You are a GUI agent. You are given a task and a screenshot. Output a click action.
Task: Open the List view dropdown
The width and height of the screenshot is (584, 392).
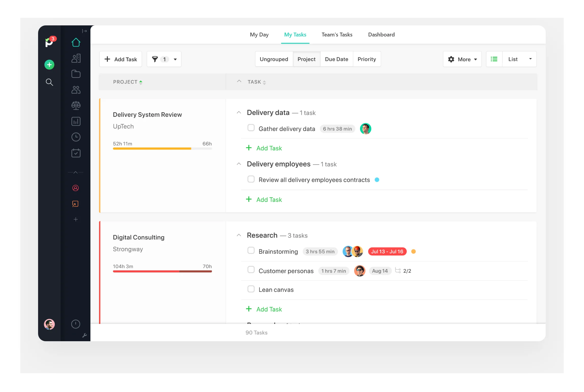pos(520,59)
